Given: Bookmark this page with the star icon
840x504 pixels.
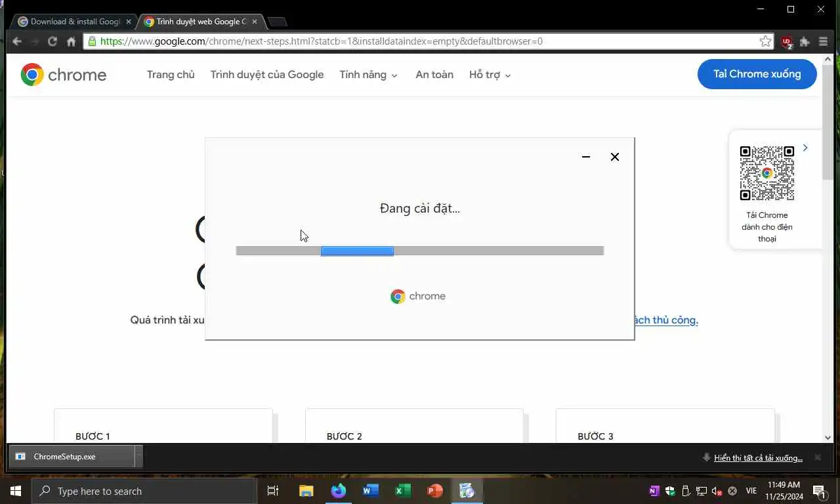Looking at the screenshot, I should pyautogui.click(x=765, y=41).
